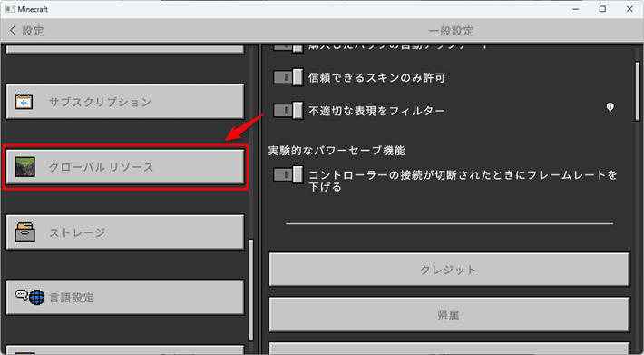Click the 言語設定 globe icon
Image resolution: width=644 pixels, height=355 pixels.
pyautogui.click(x=36, y=297)
